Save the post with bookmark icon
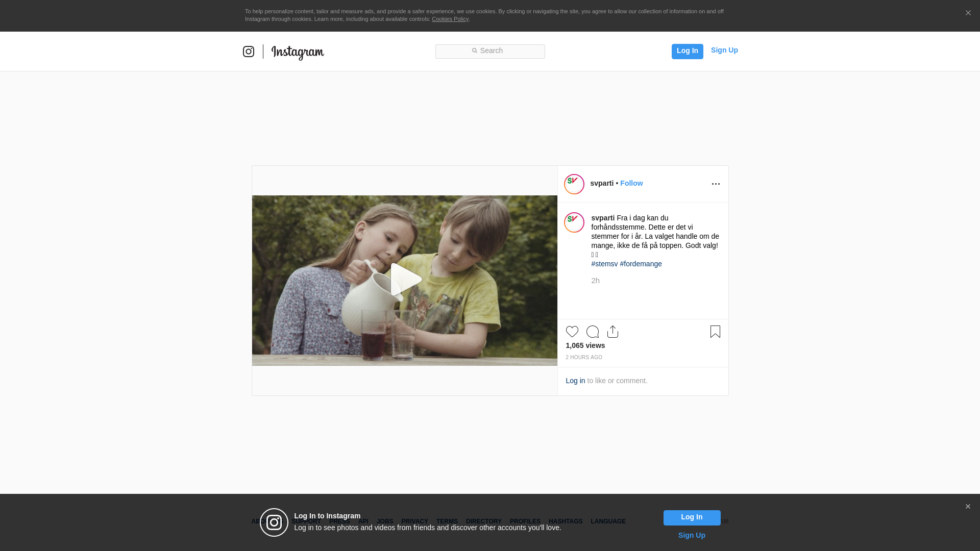 [715, 332]
